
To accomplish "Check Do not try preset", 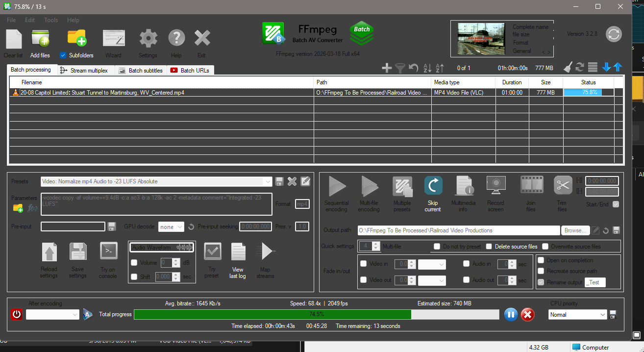I will (437, 247).
